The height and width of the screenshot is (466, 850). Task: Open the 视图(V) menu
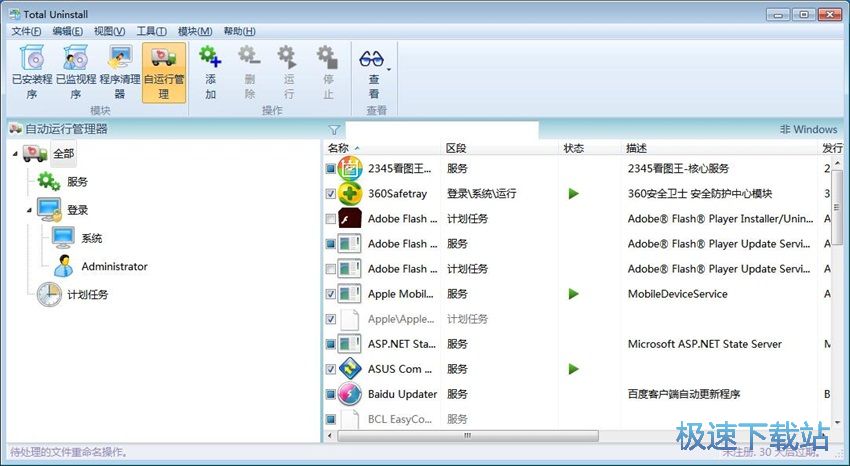click(x=110, y=31)
